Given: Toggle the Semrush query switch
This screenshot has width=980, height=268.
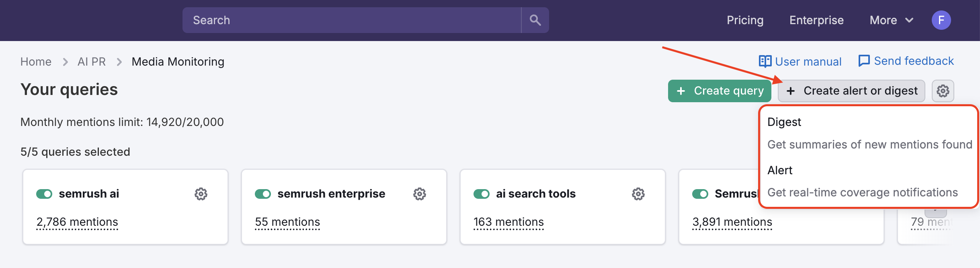Looking at the screenshot, I should pos(700,194).
